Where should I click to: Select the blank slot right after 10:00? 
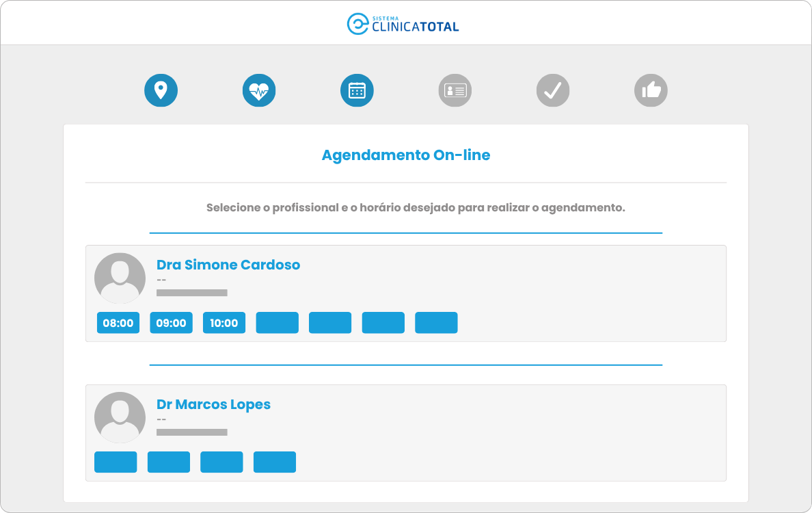[x=277, y=323]
